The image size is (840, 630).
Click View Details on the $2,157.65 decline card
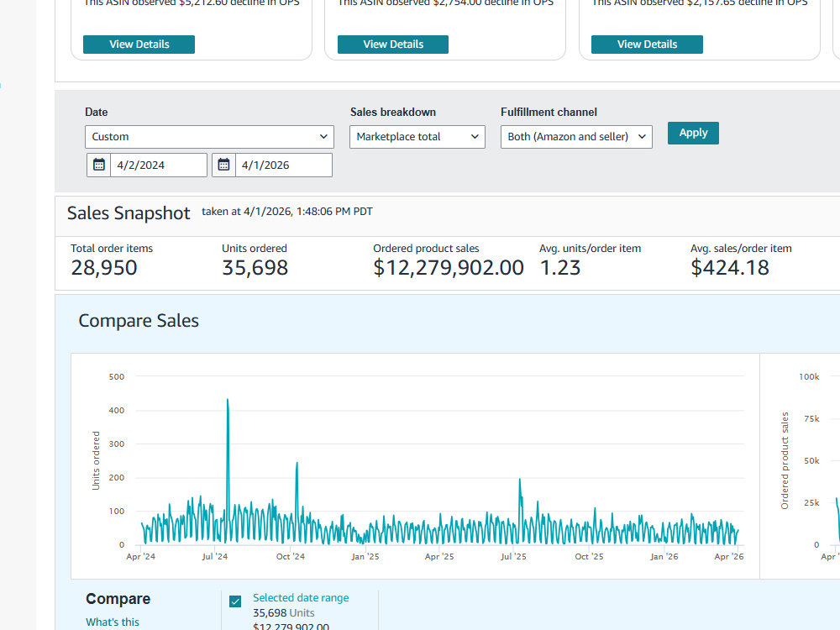(x=647, y=45)
